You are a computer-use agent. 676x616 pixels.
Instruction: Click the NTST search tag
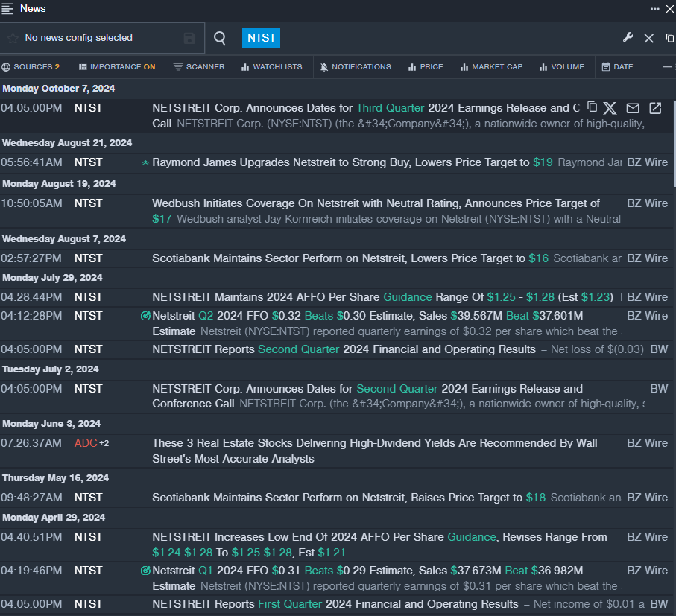(x=261, y=38)
